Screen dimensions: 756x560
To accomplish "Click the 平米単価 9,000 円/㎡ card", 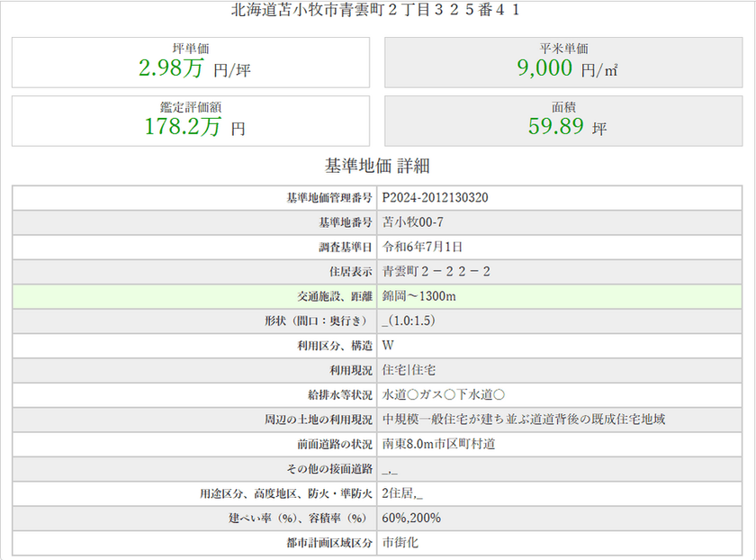I will (563, 62).
